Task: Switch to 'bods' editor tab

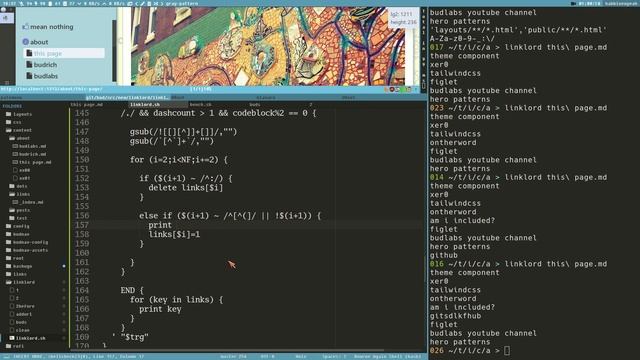Action: 255,105
